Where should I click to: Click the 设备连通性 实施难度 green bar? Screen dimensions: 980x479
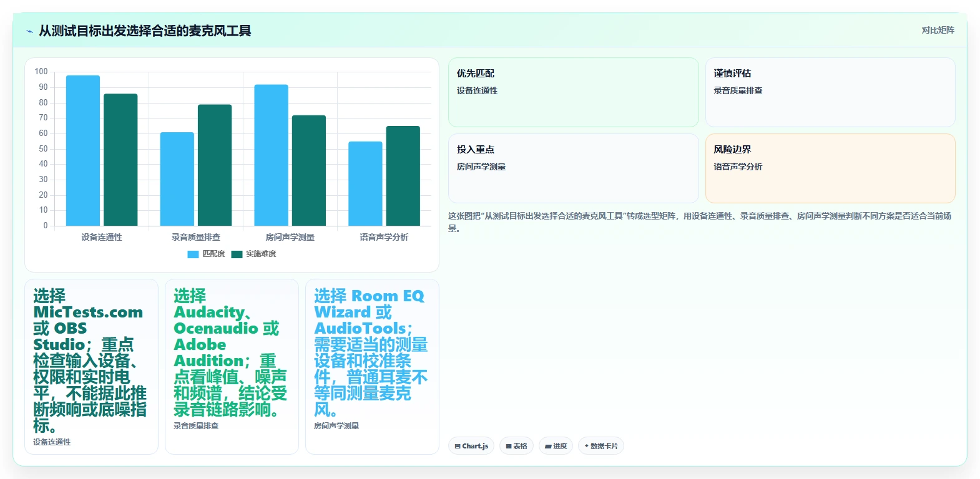(120, 160)
